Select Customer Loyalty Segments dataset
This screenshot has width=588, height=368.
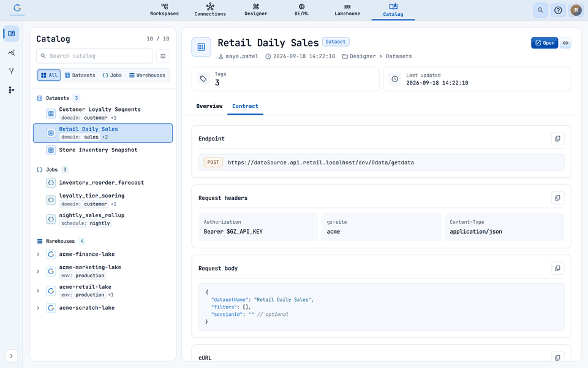point(103,113)
